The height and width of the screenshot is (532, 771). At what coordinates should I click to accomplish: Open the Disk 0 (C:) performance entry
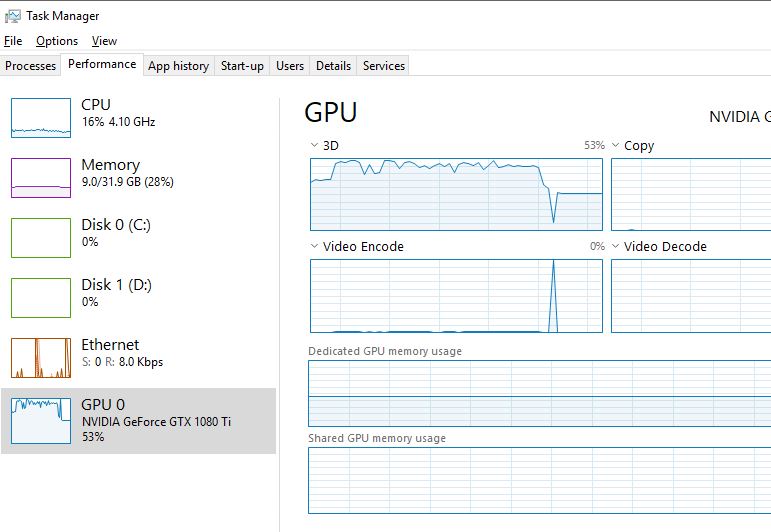click(x=139, y=238)
